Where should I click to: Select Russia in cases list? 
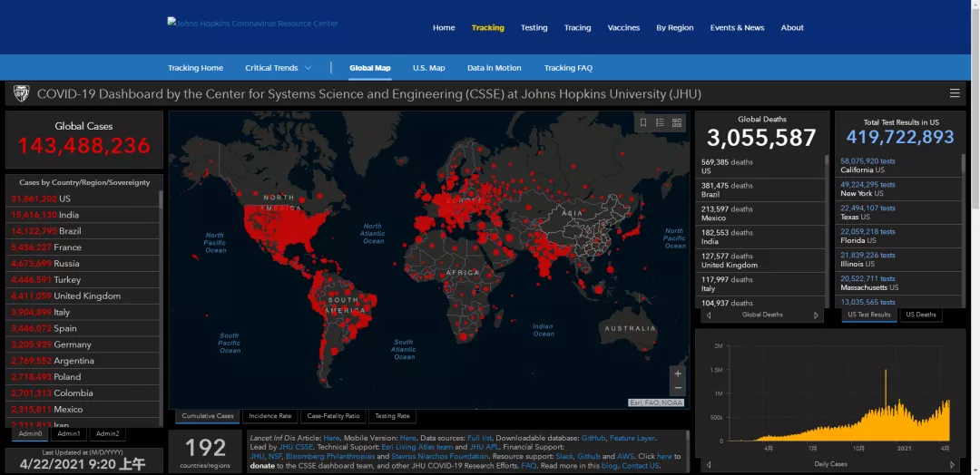(x=83, y=264)
